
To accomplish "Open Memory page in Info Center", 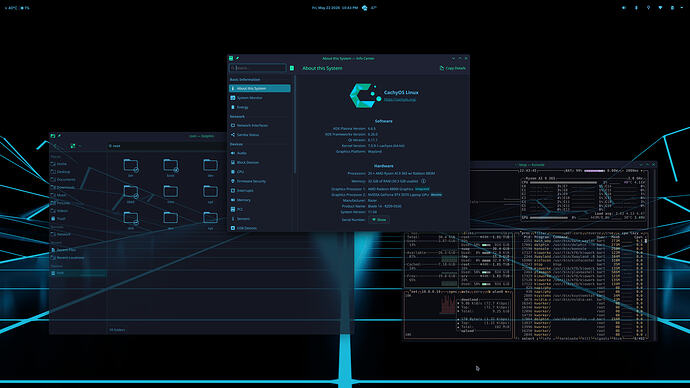I will (x=260, y=200).
